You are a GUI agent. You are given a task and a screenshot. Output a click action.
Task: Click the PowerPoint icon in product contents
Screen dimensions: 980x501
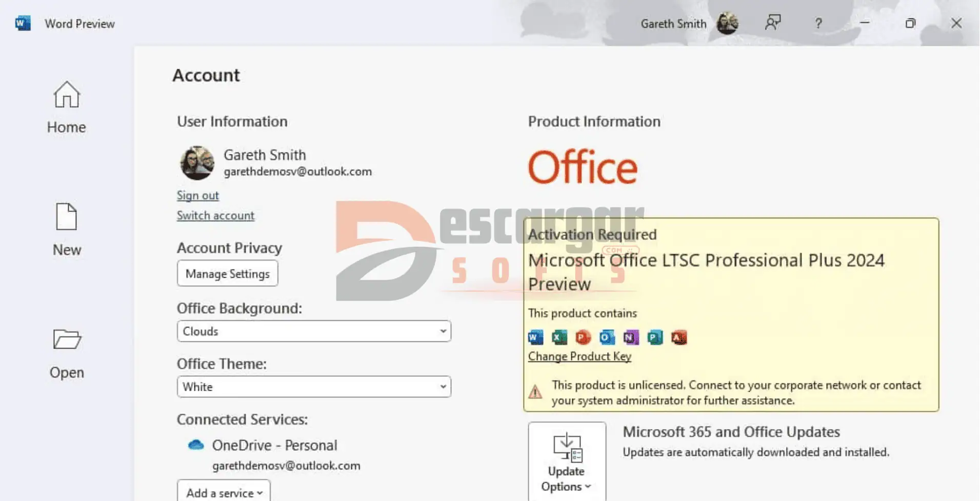tap(583, 337)
